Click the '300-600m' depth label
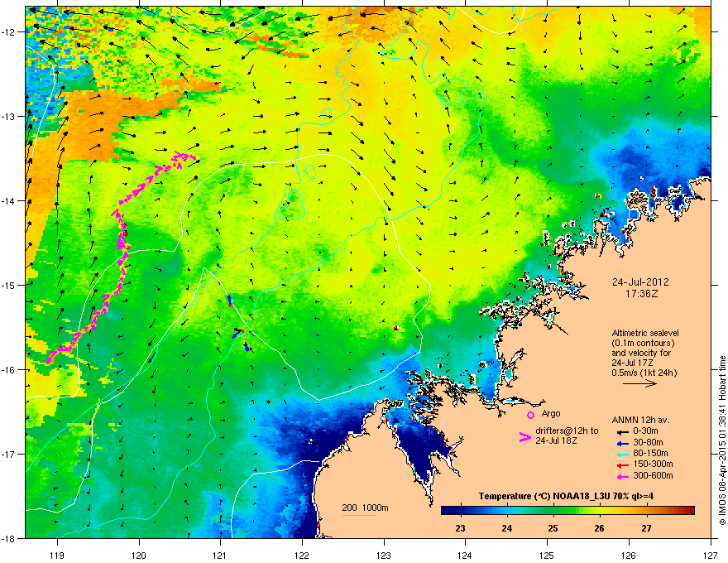This screenshot has width=728, height=563. [653, 476]
